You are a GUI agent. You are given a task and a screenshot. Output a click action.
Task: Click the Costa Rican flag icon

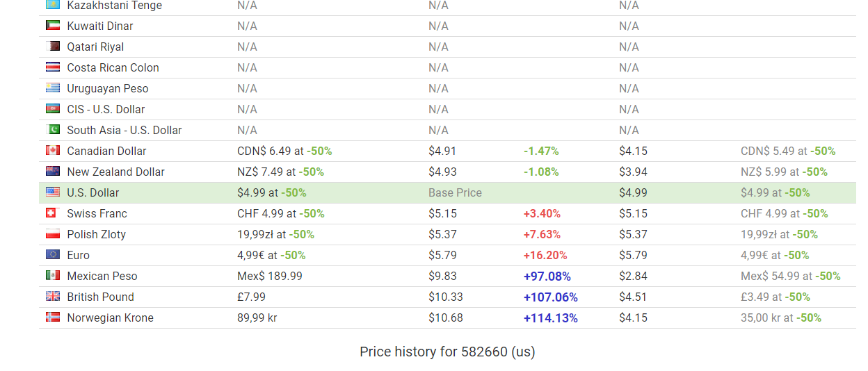coord(53,67)
